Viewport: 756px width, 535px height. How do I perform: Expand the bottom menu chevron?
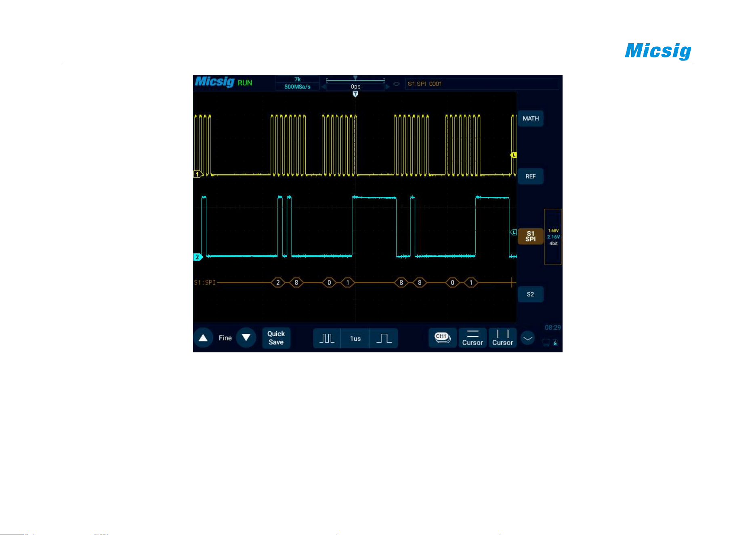pyautogui.click(x=528, y=338)
